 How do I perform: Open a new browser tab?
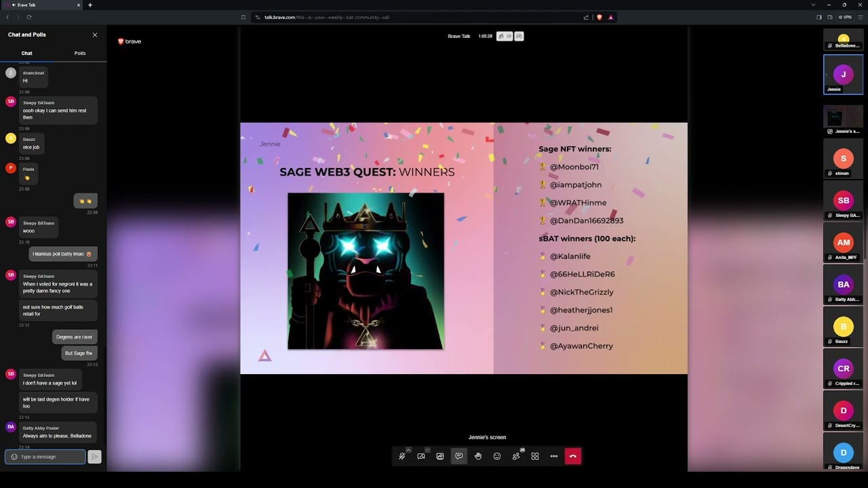(x=90, y=5)
